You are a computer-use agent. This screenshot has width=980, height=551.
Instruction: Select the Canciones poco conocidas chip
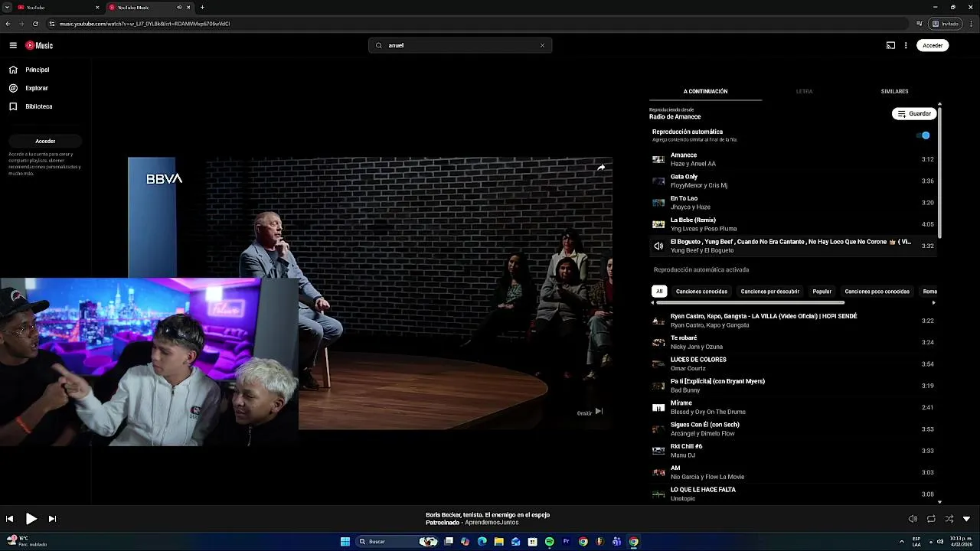877,291
